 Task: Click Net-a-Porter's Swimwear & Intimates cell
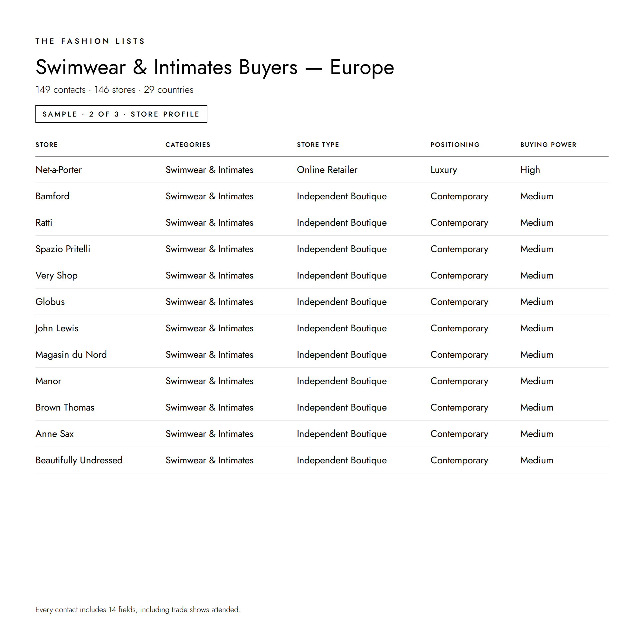click(x=209, y=170)
